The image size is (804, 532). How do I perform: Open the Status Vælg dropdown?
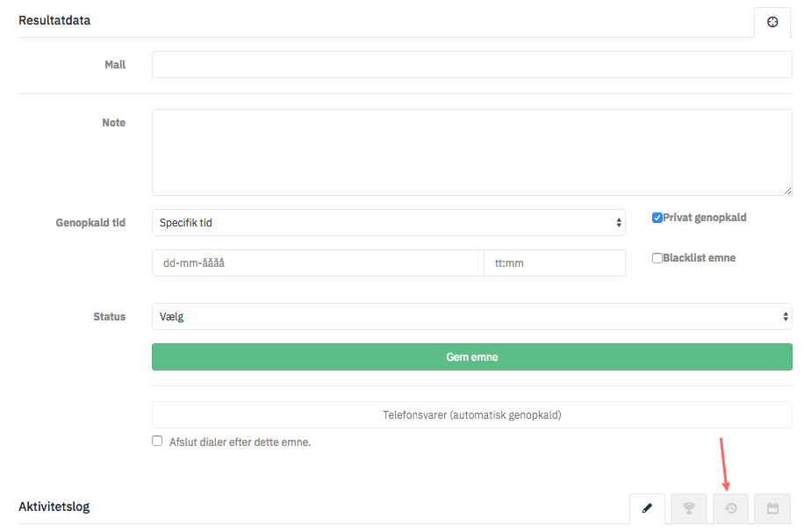(471, 317)
